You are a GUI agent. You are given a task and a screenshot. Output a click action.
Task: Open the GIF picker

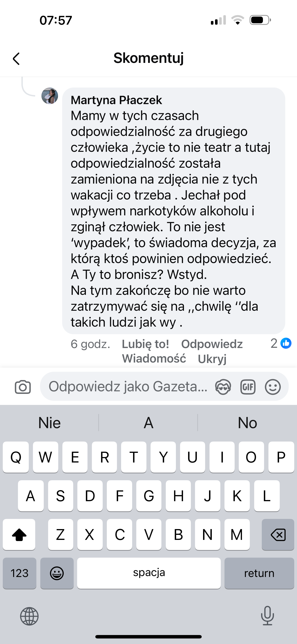tap(248, 387)
